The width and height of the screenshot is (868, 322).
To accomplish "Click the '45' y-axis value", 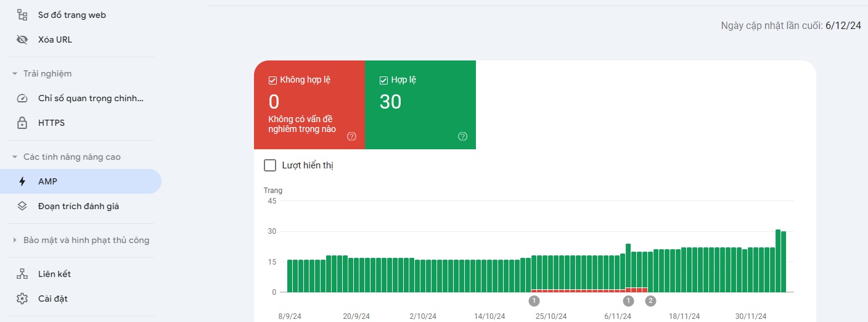I will coord(272,201).
